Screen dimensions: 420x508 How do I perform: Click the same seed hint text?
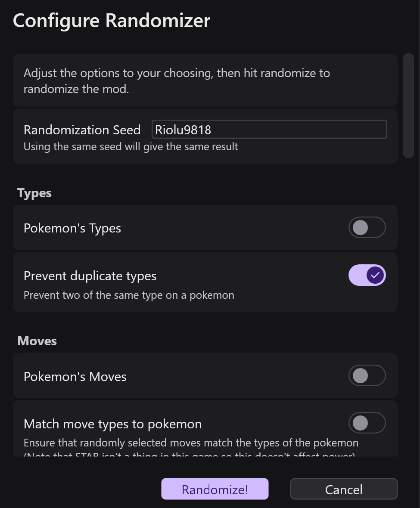click(131, 147)
